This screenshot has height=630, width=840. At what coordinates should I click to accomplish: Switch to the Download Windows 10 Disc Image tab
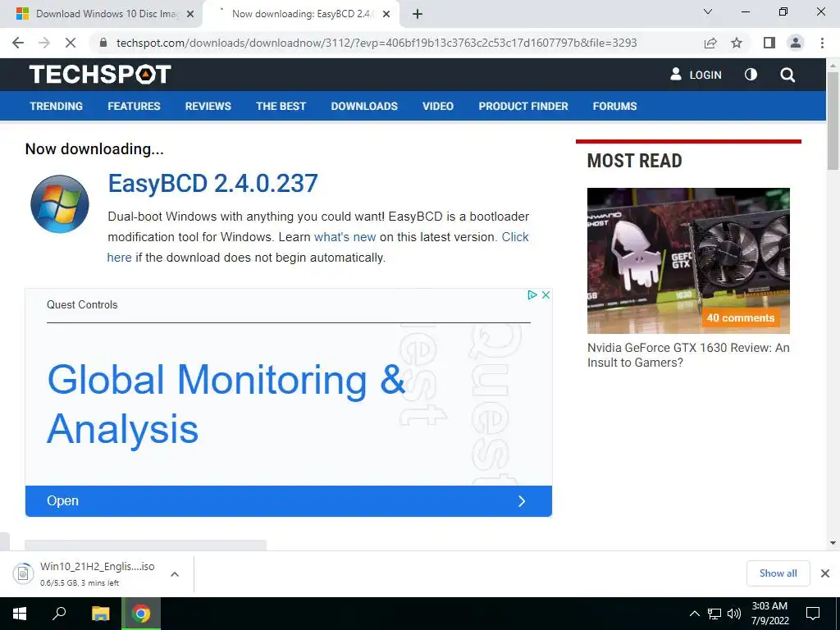click(x=102, y=15)
